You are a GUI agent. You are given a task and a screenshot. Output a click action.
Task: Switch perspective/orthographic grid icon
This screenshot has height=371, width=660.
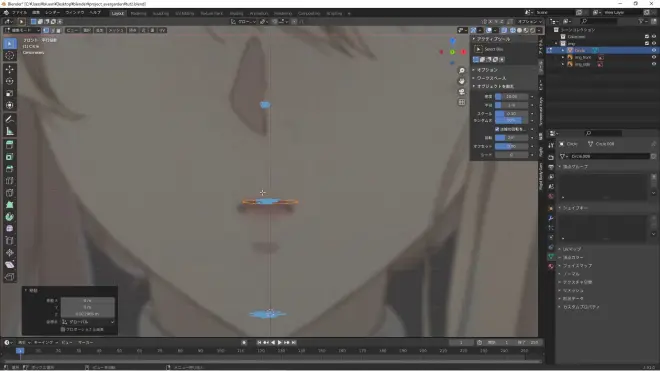tap(462, 102)
